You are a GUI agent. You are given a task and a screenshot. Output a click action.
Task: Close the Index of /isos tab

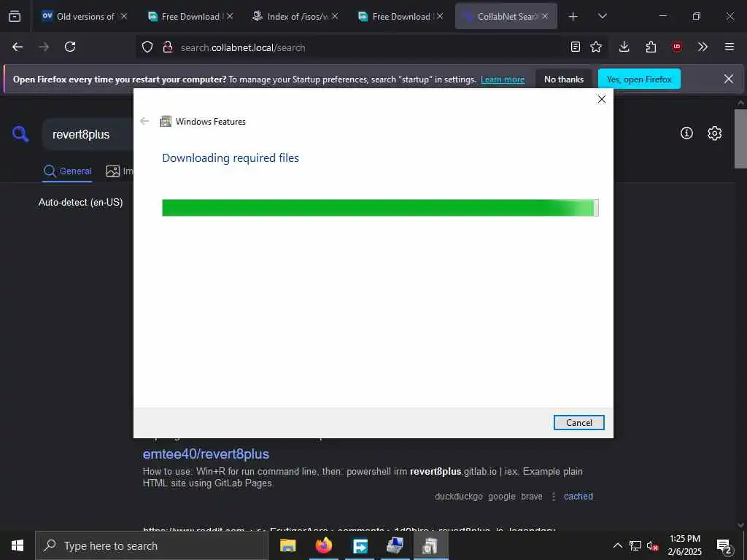[335, 16]
